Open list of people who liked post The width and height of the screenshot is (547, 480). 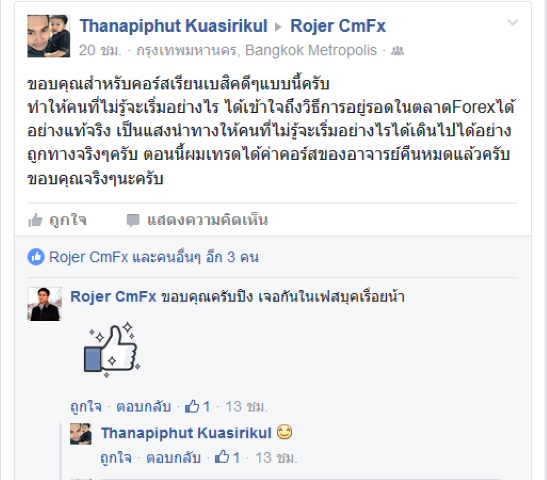154,257
